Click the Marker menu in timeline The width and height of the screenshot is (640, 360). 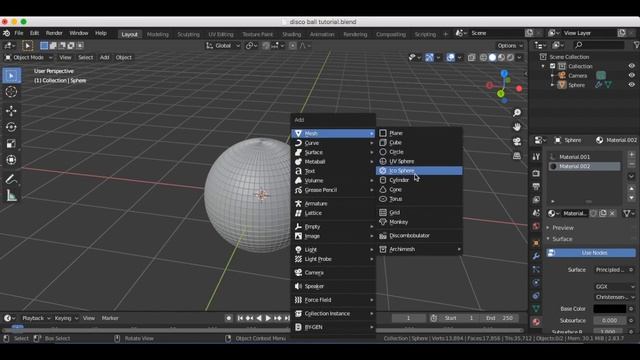[x=110, y=318]
